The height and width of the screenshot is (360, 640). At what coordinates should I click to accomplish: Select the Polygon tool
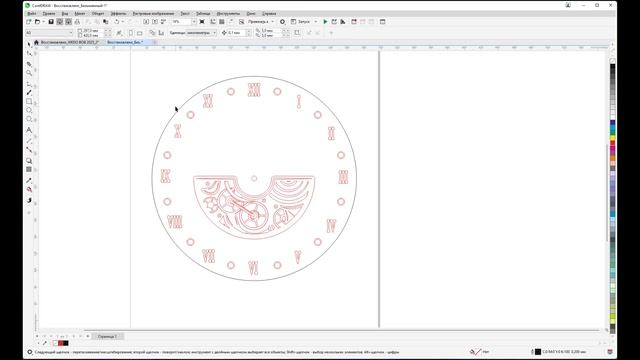(29, 119)
